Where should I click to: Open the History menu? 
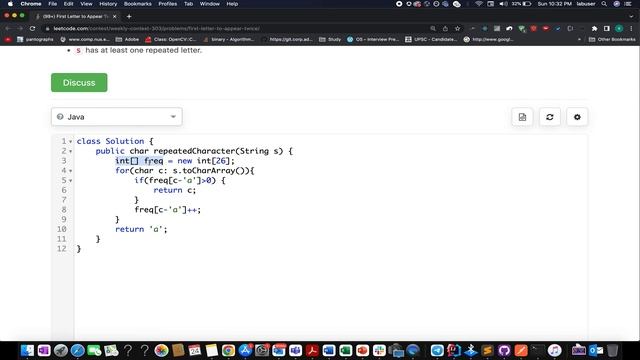[108, 4]
